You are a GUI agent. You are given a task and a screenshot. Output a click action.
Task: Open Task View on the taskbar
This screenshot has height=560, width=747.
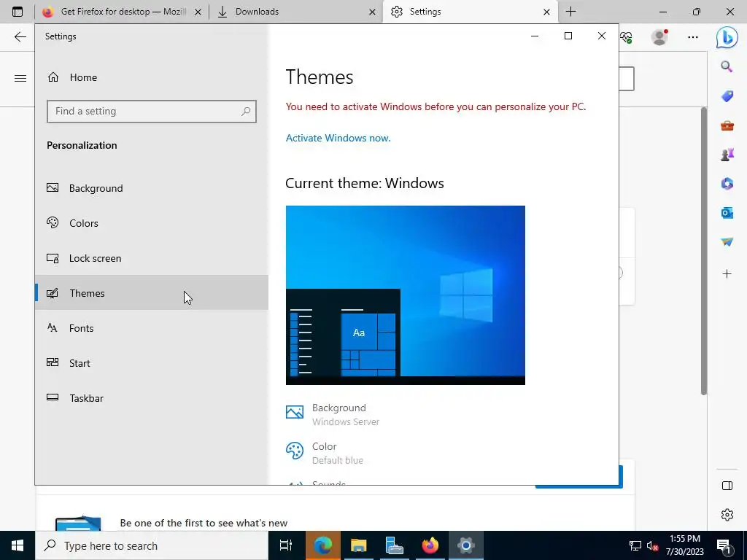286,545
